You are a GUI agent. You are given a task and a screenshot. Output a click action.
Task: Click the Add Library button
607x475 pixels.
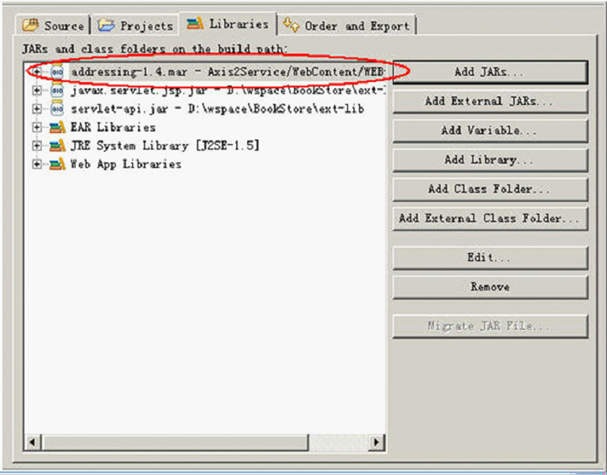pos(490,160)
